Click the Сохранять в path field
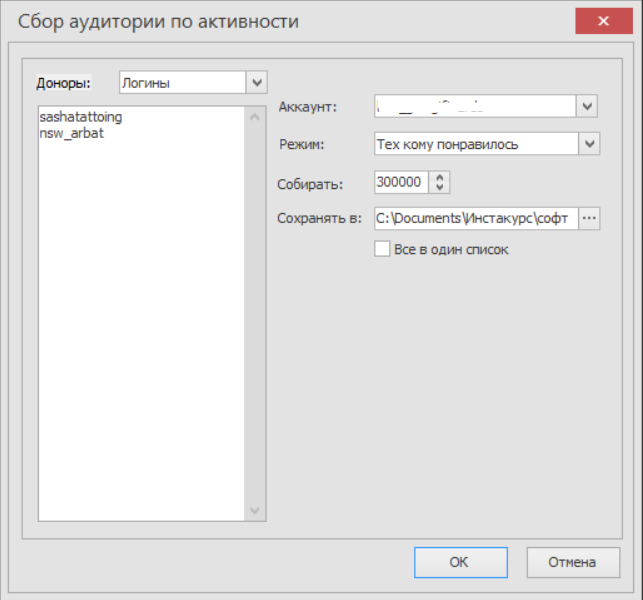The image size is (643, 600). (x=476, y=218)
